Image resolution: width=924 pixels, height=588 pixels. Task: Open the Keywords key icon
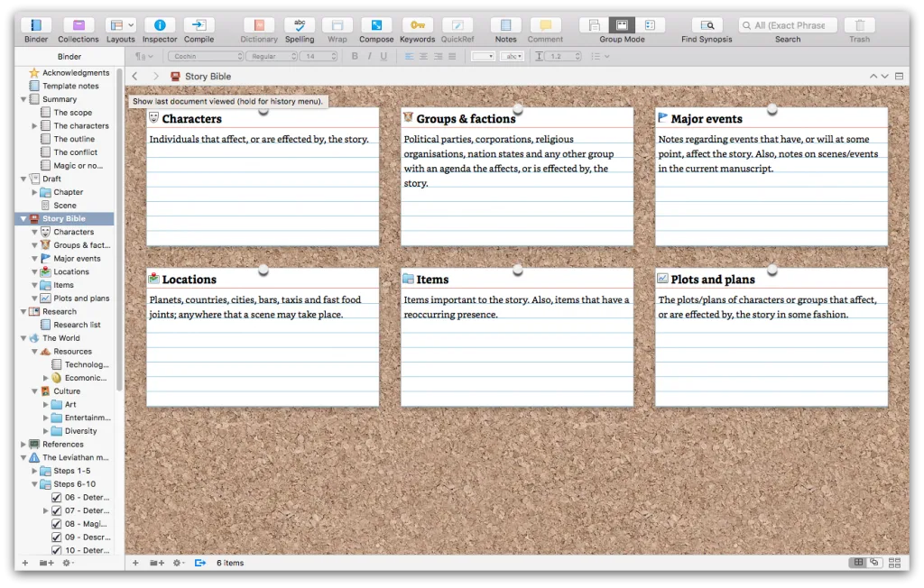[417, 25]
